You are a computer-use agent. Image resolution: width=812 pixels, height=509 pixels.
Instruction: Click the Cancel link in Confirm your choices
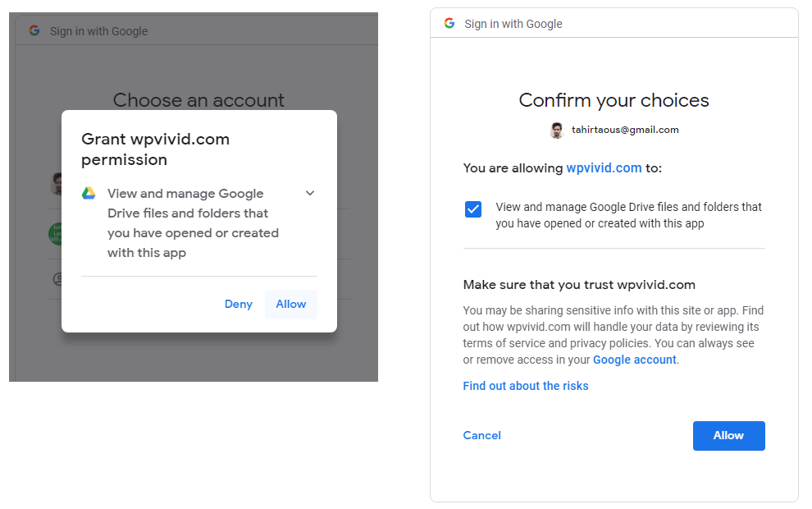point(481,435)
